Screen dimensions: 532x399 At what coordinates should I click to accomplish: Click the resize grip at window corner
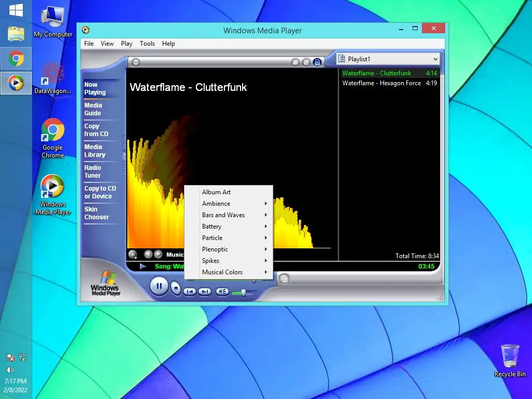coord(441,298)
